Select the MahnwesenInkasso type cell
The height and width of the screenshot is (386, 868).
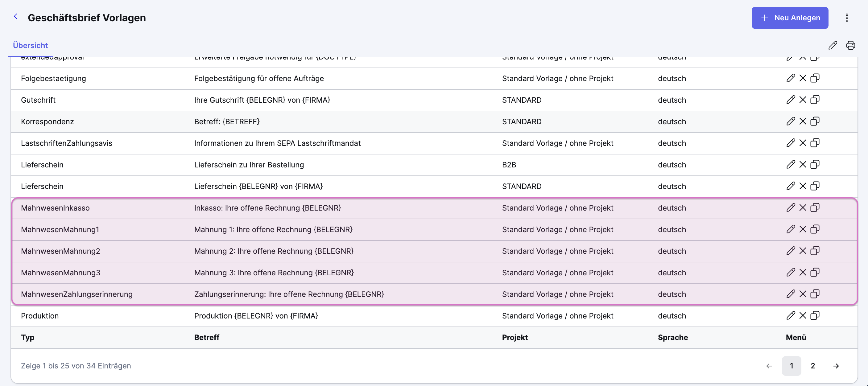[55, 208]
